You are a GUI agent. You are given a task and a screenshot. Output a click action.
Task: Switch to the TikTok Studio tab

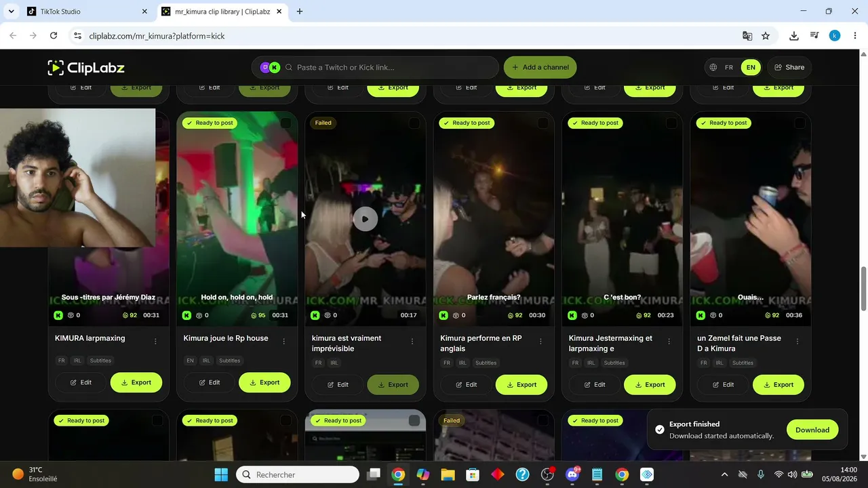86,12
